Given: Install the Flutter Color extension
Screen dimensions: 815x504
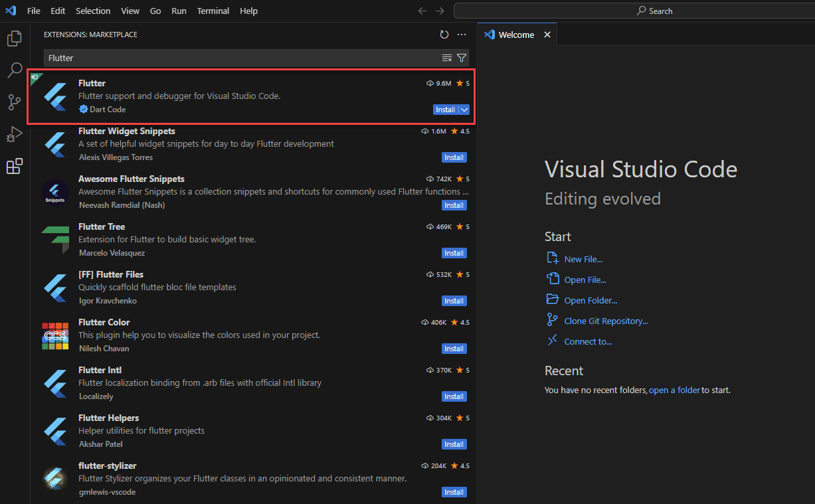Looking at the screenshot, I should pos(454,349).
